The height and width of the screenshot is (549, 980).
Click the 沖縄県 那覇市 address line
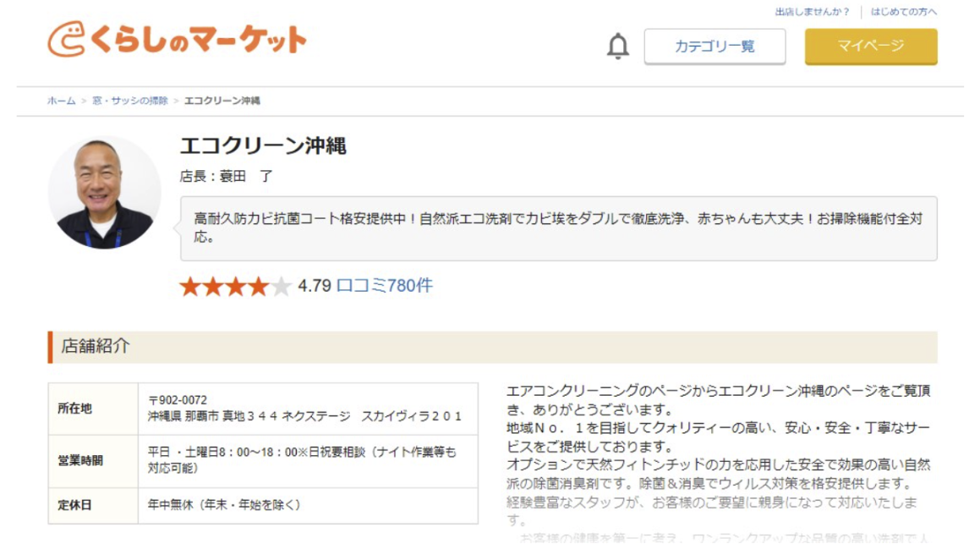tap(305, 416)
